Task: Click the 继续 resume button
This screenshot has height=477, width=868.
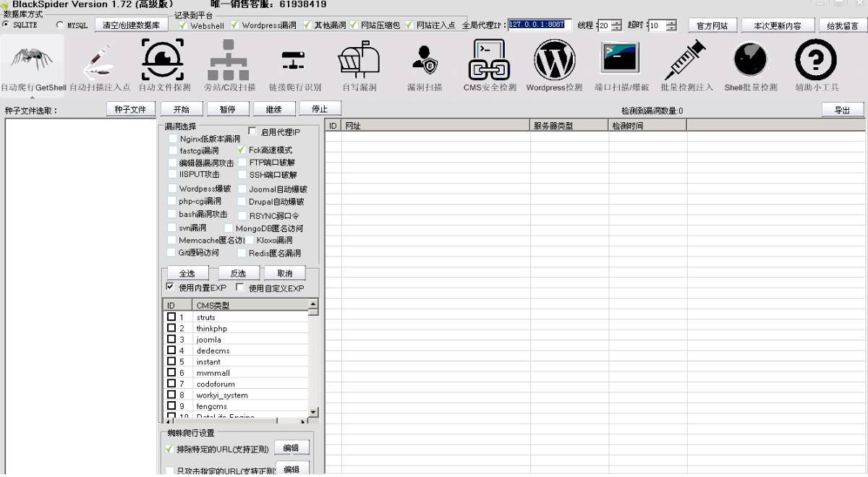Action: point(274,109)
